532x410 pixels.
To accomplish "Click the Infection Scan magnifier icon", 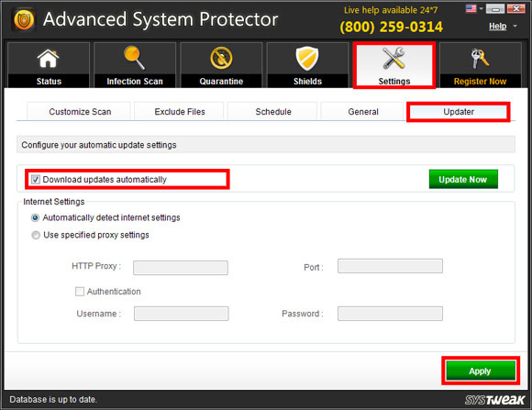I will [134, 58].
